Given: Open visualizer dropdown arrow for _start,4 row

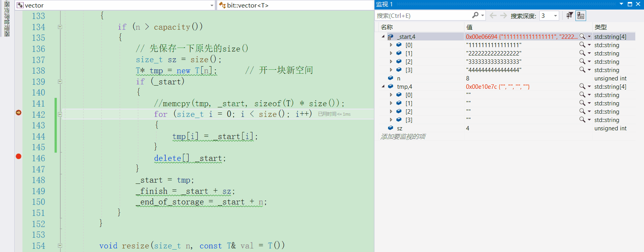Looking at the screenshot, I should pos(589,36).
